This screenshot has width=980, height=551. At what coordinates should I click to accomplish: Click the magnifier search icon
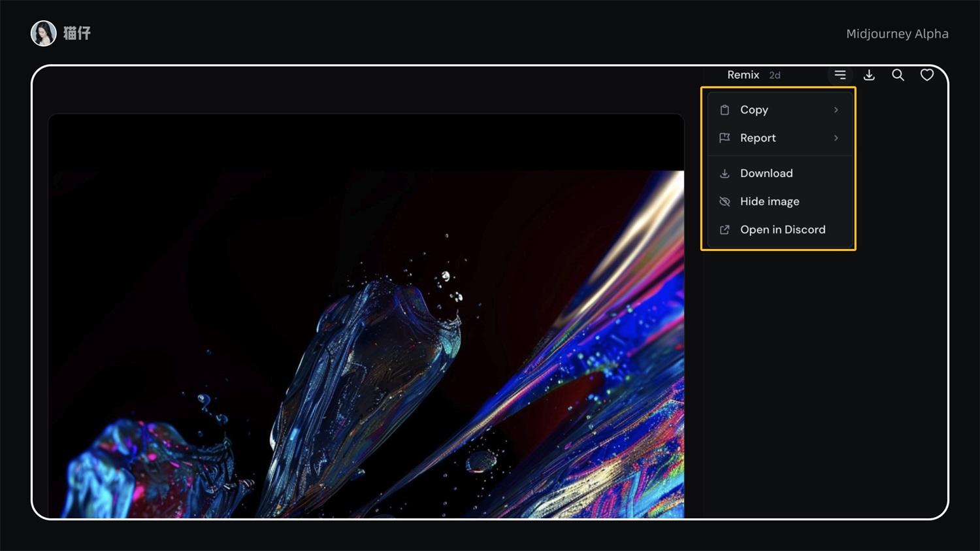898,75
